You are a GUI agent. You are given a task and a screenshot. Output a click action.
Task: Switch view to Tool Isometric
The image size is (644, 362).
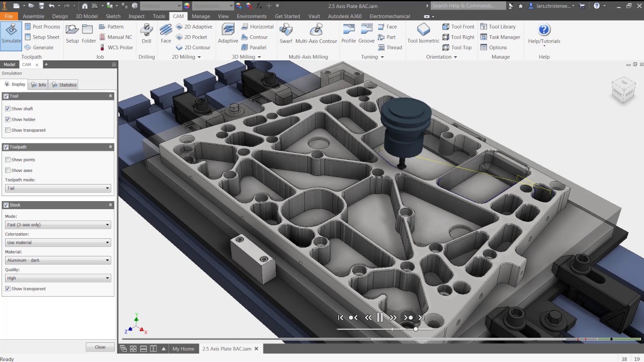click(423, 33)
